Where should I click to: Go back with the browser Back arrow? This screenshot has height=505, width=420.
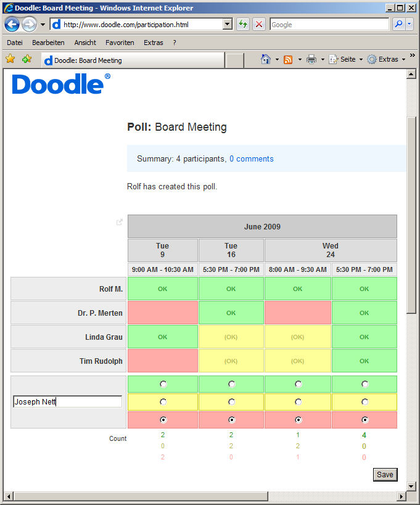[x=12, y=24]
